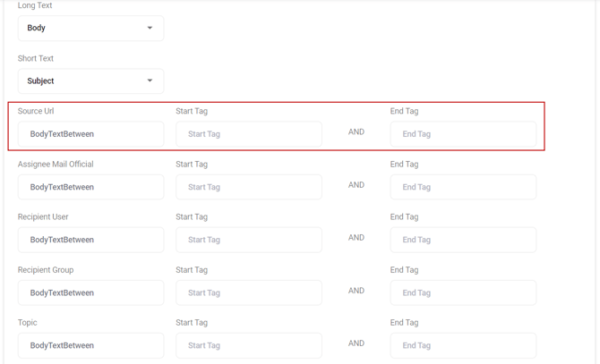Click the Topic BodyTextBetween field

click(x=90, y=345)
